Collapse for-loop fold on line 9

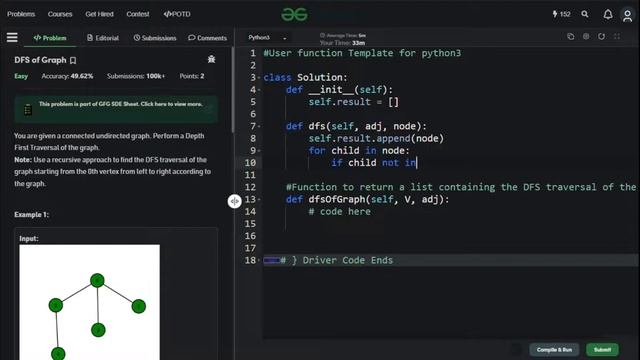(x=259, y=151)
